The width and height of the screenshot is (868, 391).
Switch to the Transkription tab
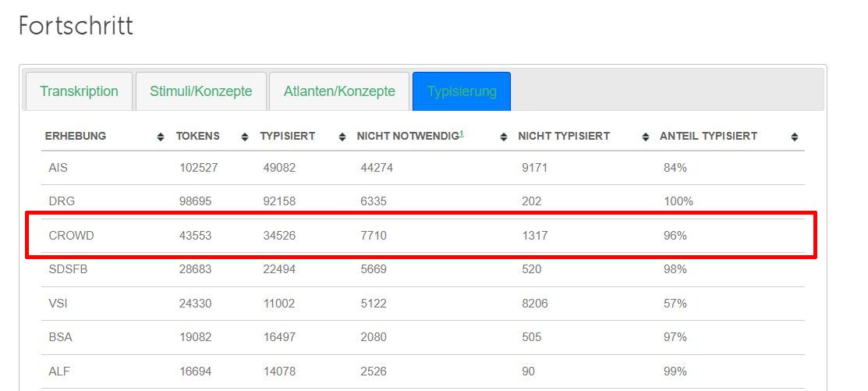pos(79,91)
